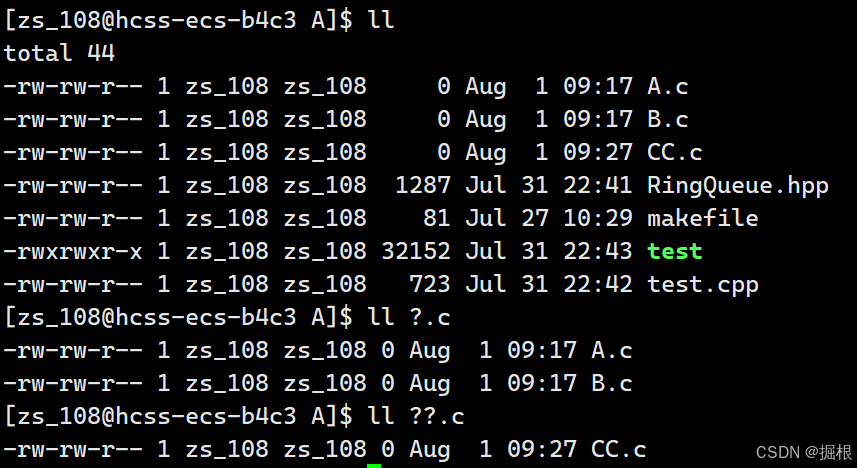Click A.c under the 'll ?.c' output
This screenshot has height=468, width=857.
coord(612,350)
